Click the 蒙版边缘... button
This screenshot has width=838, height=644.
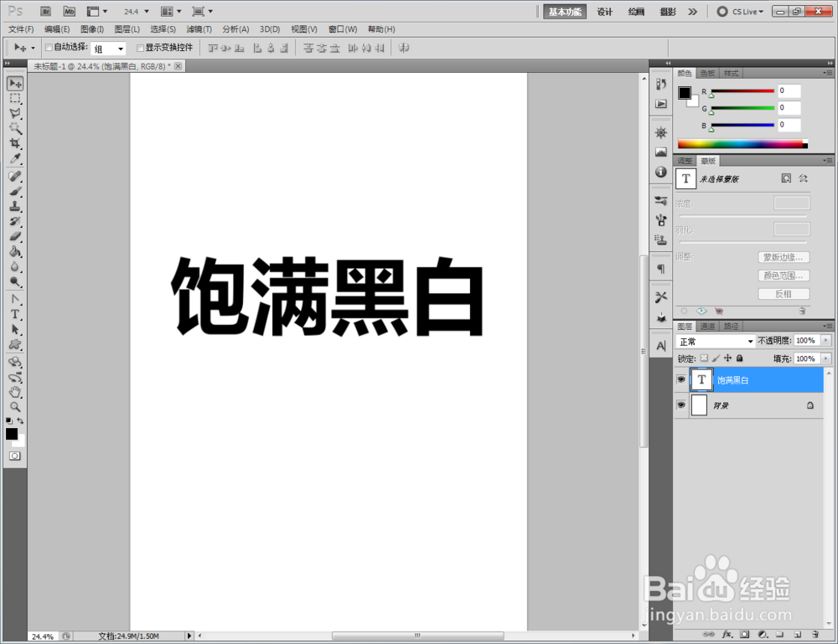point(784,257)
